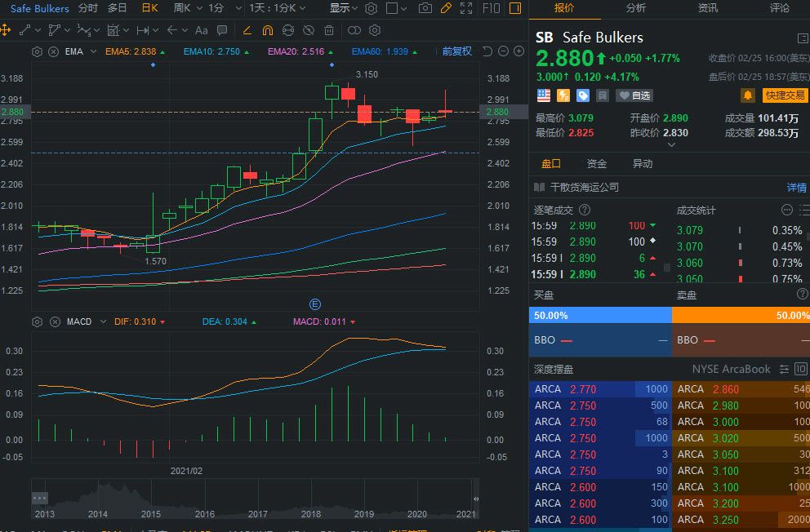Click the orange lightning level-2 icon

tap(563, 95)
